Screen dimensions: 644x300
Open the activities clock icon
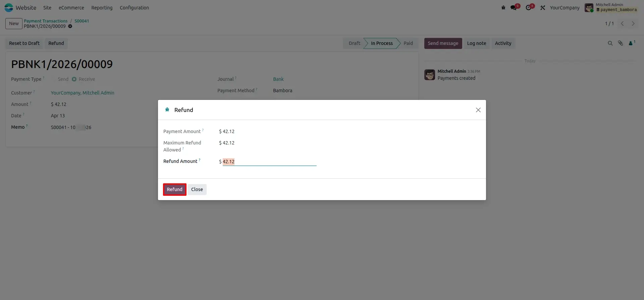click(x=529, y=7)
